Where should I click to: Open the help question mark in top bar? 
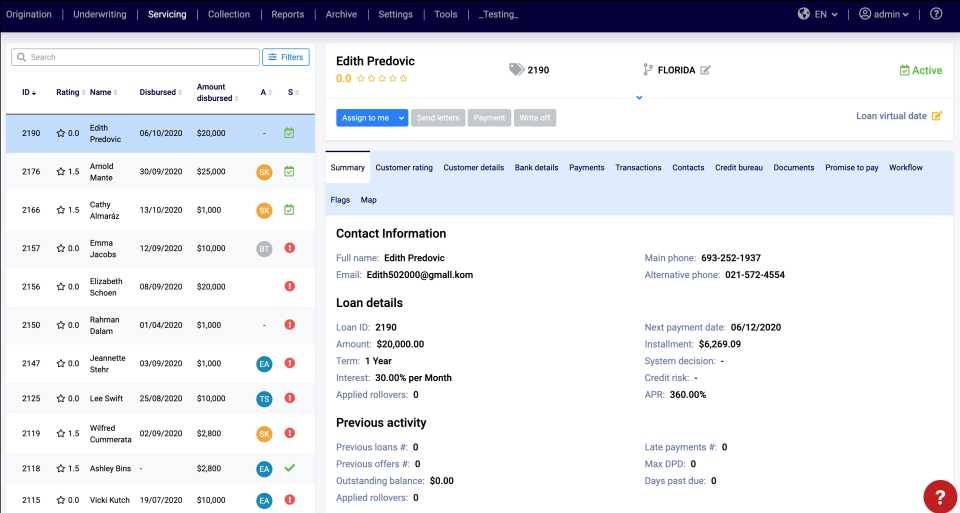[x=936, y=13]
